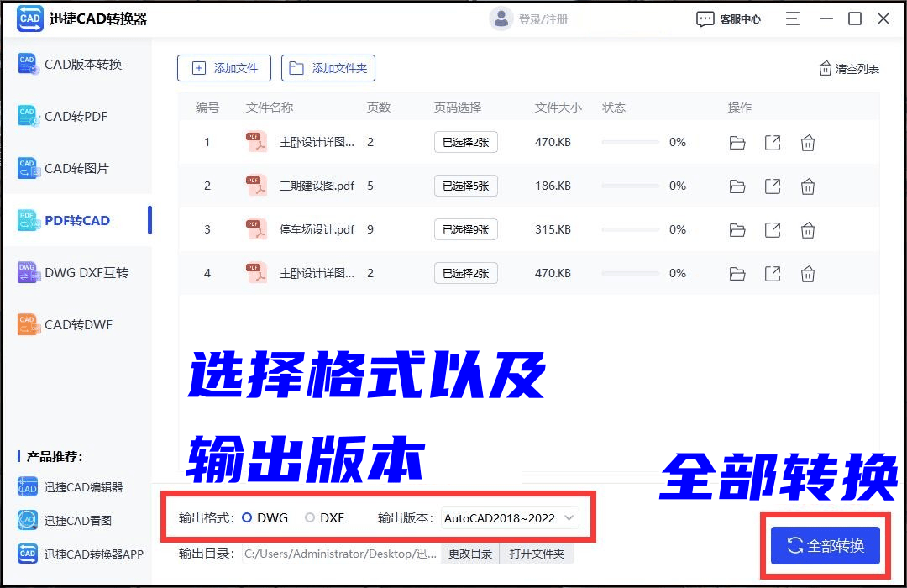Viewport: 907px width, 588px height.
Task: Open 迅捷CAD转换器APP product recommendation
Action: 81,554
